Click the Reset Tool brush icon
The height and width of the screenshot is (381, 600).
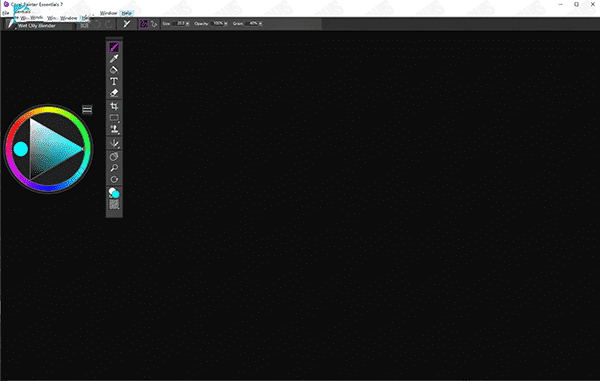coord(127,24)
